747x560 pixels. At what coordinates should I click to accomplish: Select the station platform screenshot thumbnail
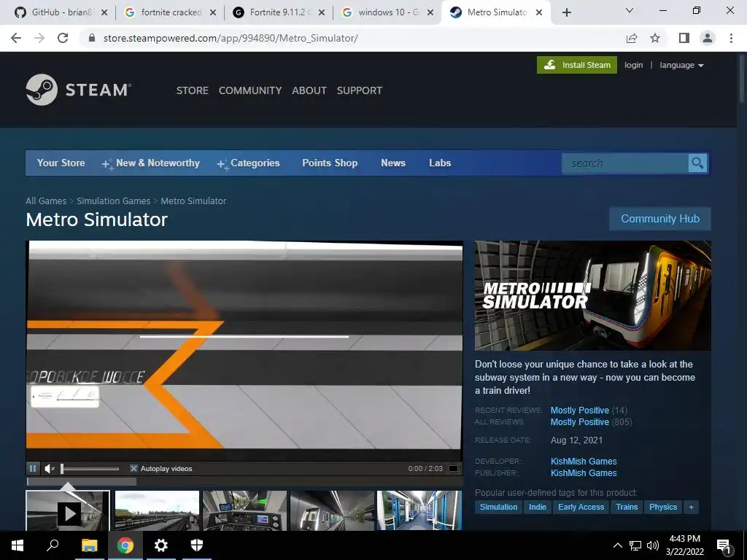332,510
